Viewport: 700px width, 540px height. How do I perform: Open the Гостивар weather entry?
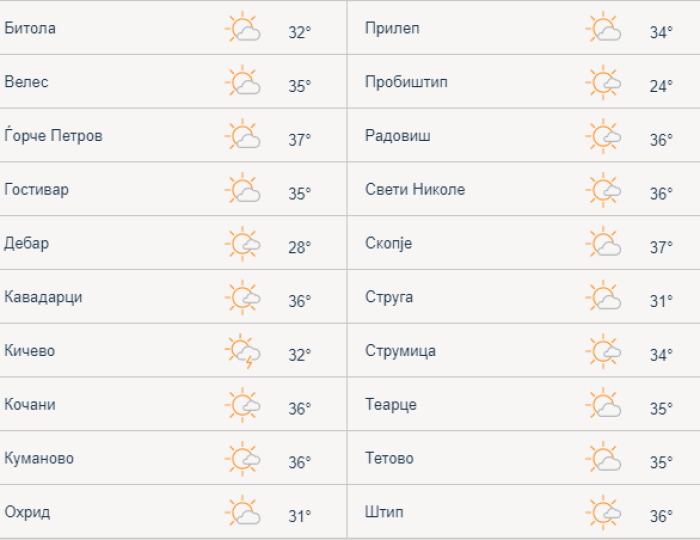tap(37, 189)
